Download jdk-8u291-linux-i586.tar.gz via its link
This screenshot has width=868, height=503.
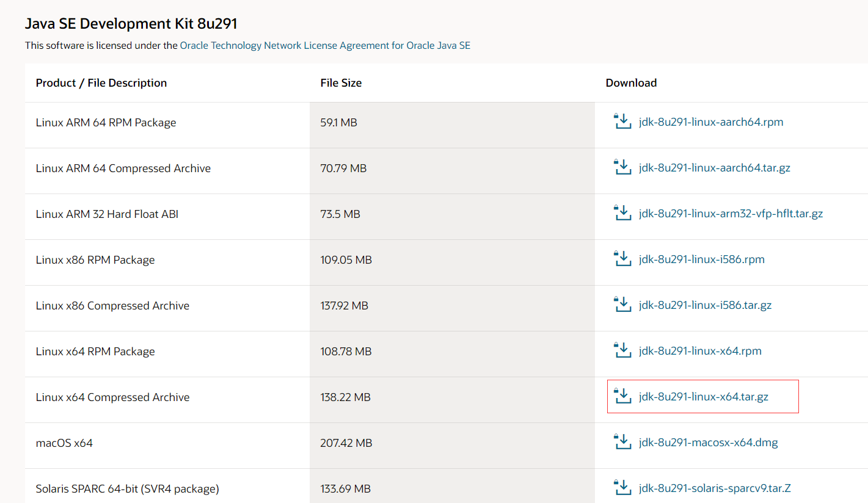pyautogui.click(x=705, y=305)
